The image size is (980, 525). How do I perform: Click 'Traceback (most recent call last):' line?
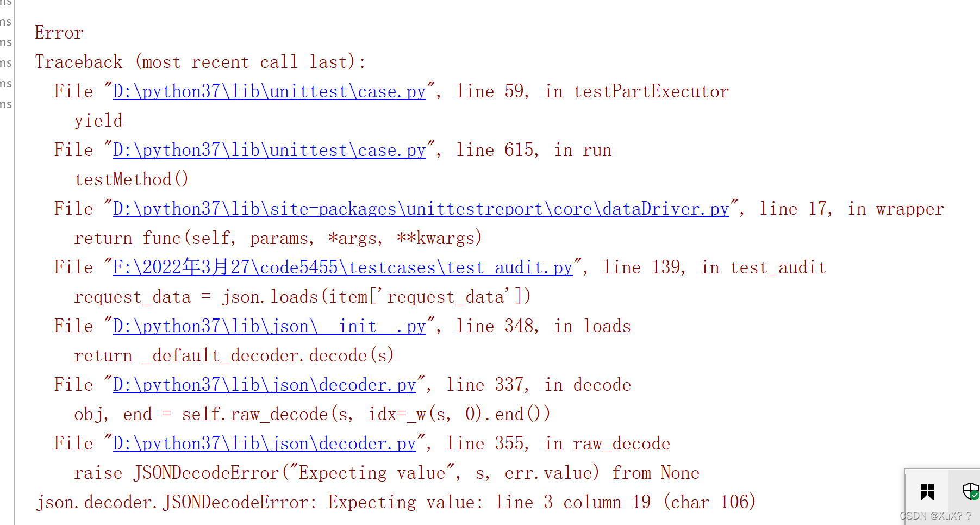tap(201, 62)
